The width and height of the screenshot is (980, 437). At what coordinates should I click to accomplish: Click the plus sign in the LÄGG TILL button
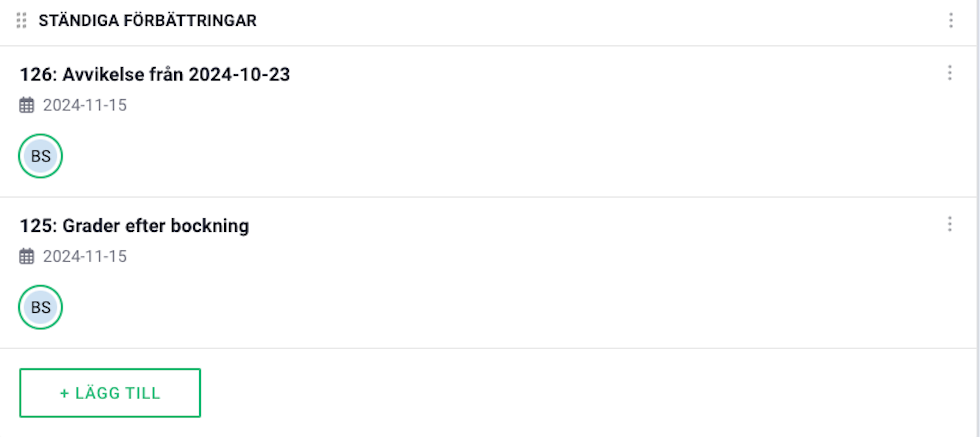click(64, 393)
